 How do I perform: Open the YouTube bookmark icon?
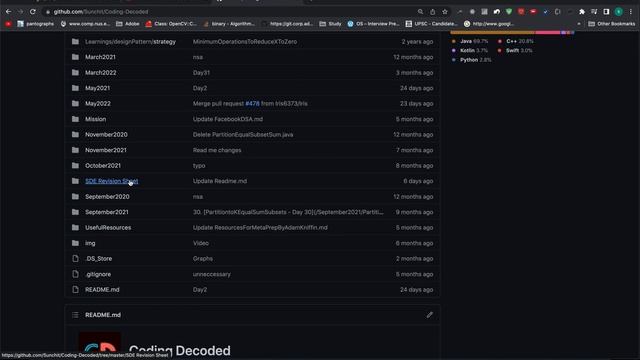point(8,24)
